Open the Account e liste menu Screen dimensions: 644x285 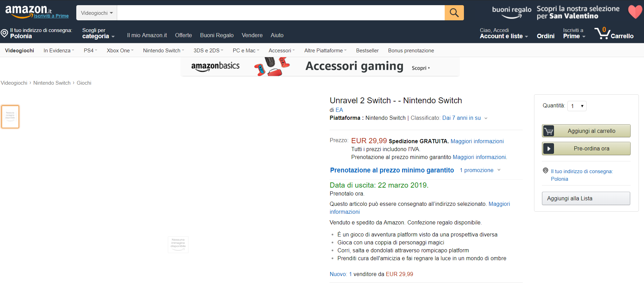503,36
